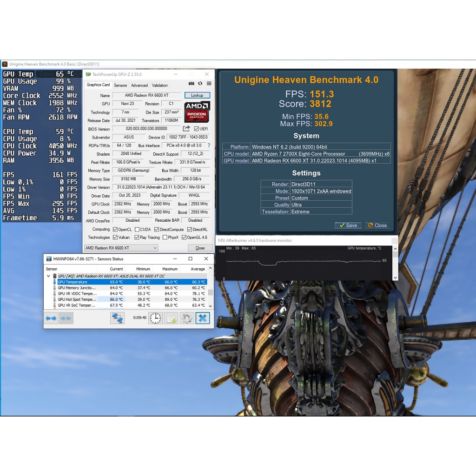Viewport: 476px width, 476px height.
Task: Click the Sensor column header
Action: 71,269
